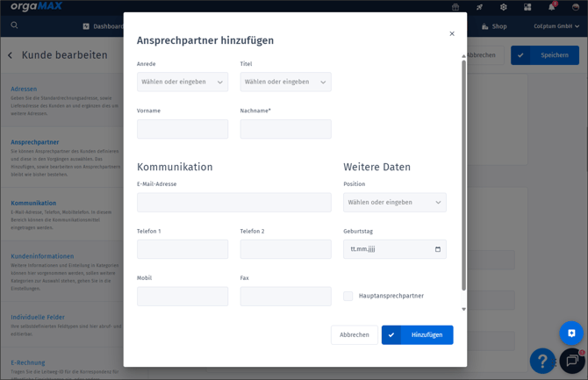
Task: Select the Adressen section link
Action: point(24,89)
